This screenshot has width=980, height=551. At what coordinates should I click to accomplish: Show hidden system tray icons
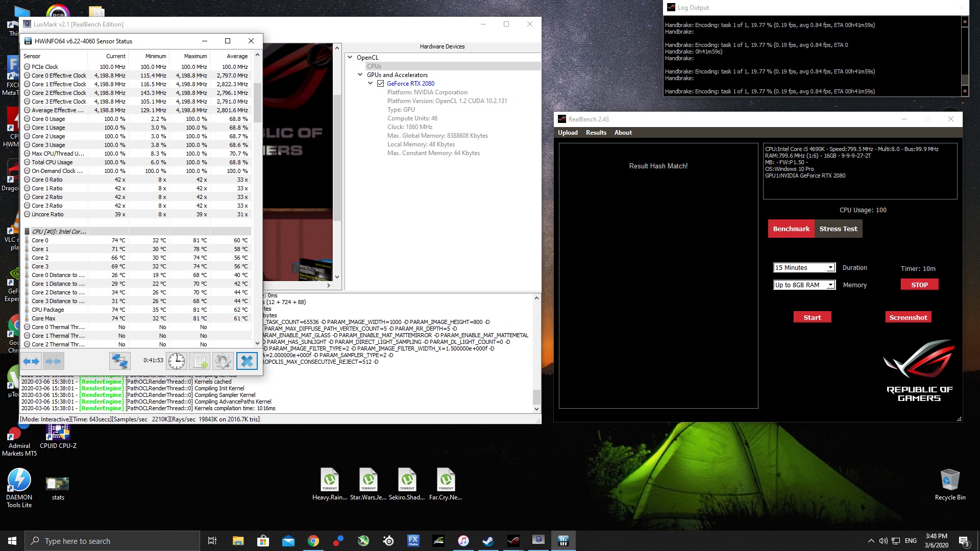[x=871, y=541]
